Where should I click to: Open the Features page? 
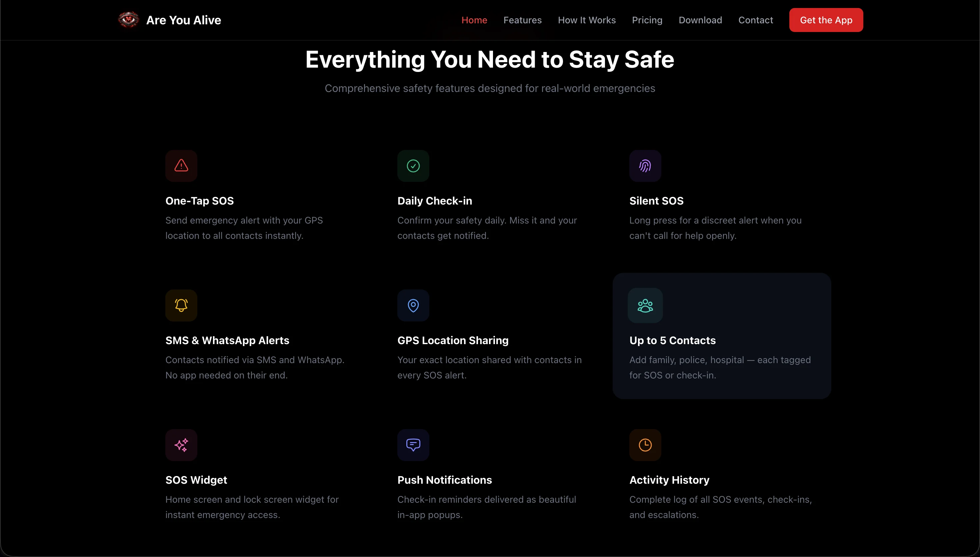pyautogui.click(x=523, y=20)
